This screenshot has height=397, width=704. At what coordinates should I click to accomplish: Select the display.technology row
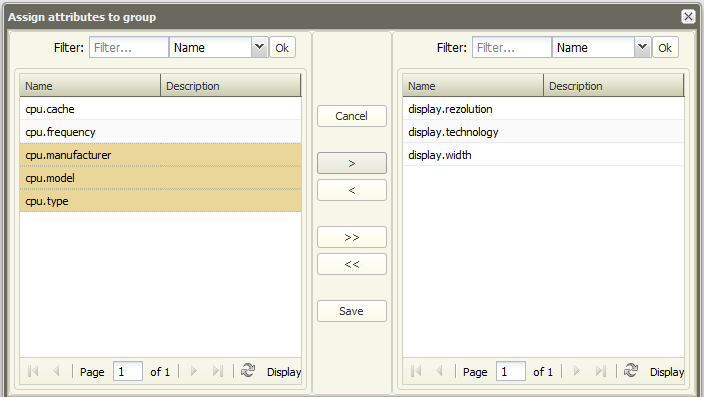(x=543, y=132)
